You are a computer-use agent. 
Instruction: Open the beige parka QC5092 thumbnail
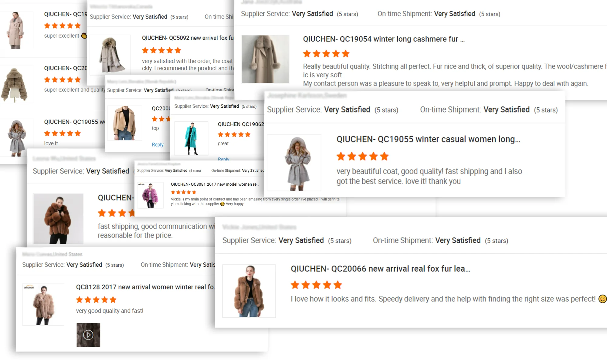(x=110, y=55)
